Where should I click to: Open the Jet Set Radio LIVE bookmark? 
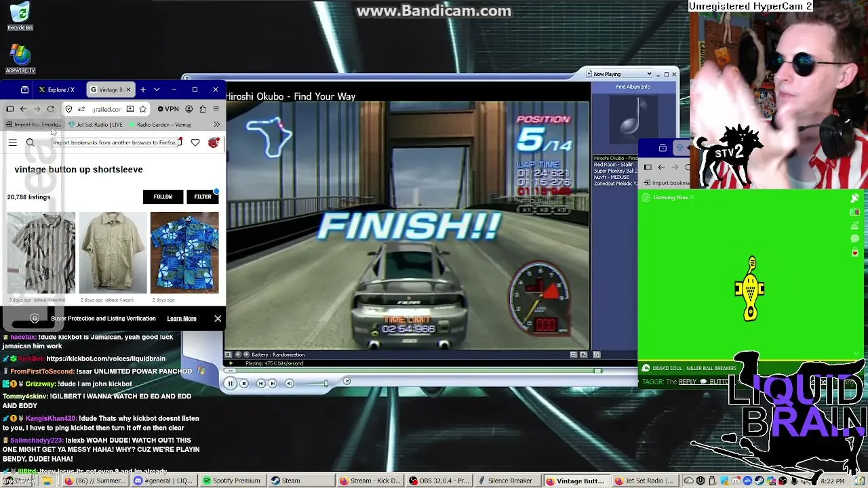[x=96, y=125]
